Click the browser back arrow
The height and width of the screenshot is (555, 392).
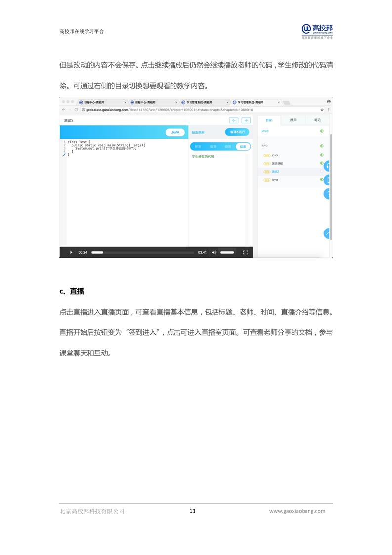click(64, 110)
